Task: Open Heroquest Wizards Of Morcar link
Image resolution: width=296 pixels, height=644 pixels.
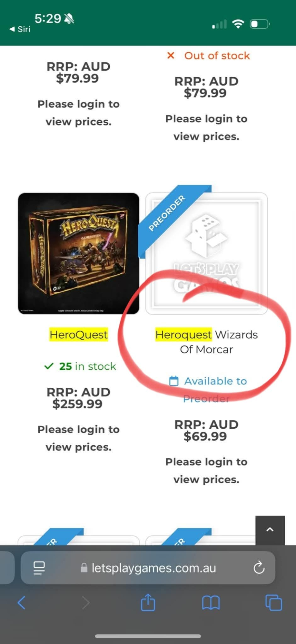Action: (206, 342)
